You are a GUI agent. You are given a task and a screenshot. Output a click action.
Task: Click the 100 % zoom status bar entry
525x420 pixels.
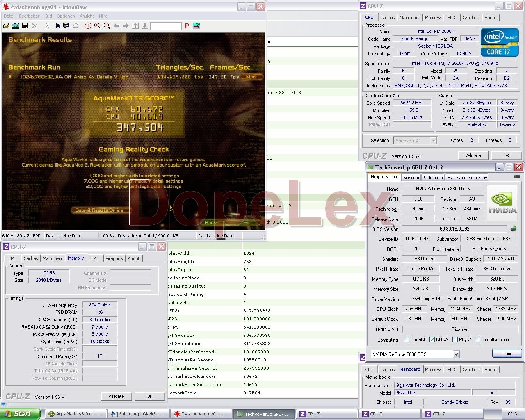(107, 236)
